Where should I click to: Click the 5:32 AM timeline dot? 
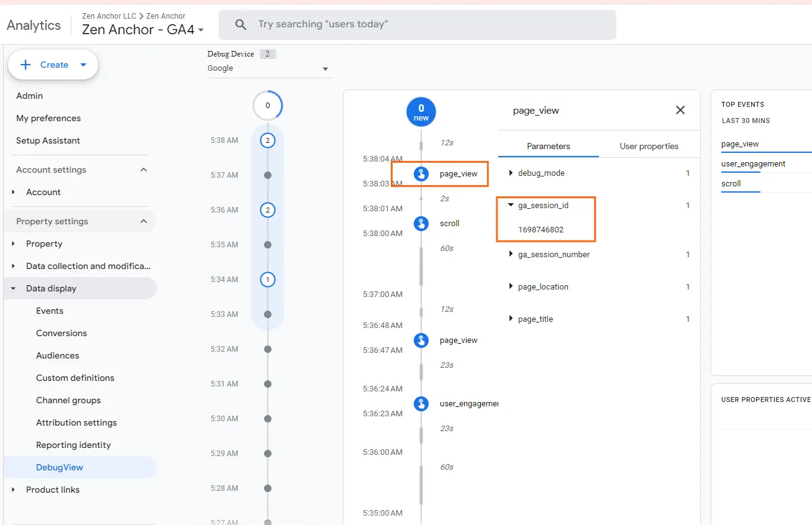coord(268,349)
